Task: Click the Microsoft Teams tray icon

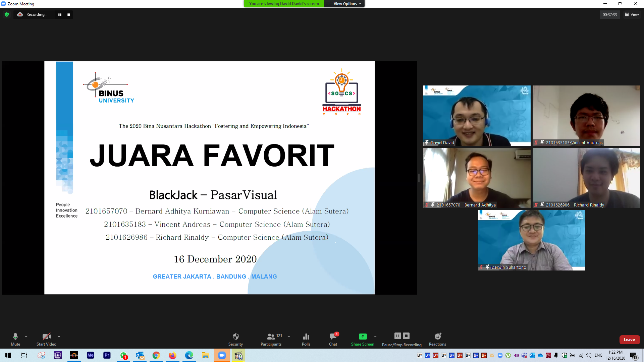Action: click(x=524, y=355)
